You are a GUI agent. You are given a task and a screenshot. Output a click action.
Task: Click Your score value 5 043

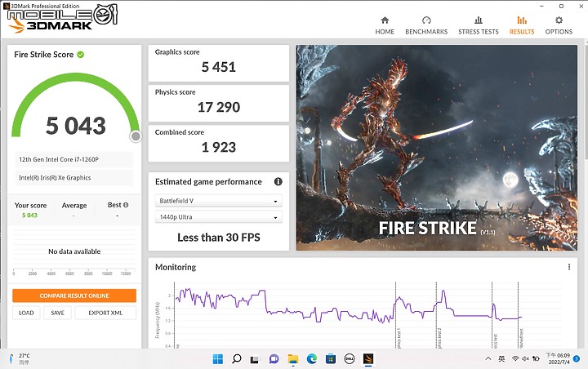29,216
